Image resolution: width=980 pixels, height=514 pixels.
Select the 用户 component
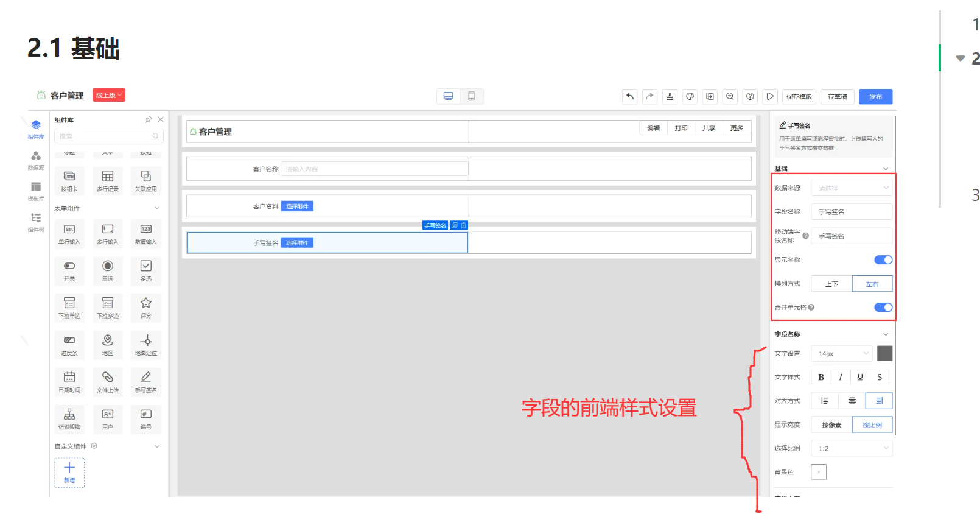(108, 420)
